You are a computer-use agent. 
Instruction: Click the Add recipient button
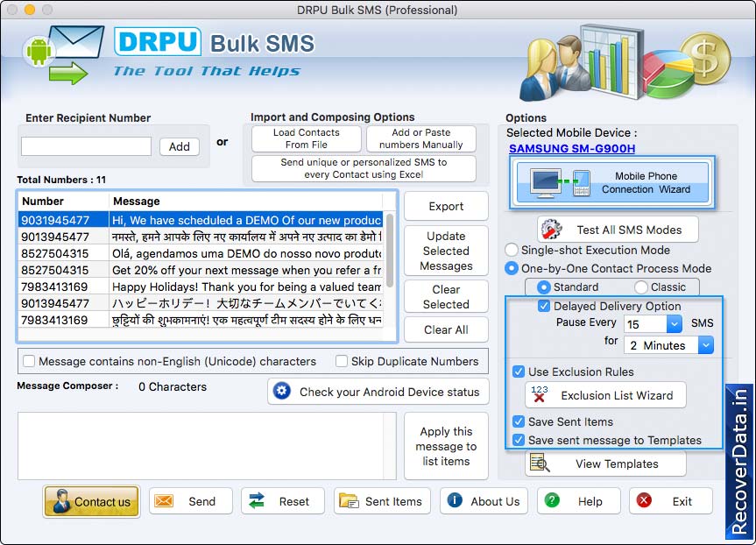click(x=180, y=146)
